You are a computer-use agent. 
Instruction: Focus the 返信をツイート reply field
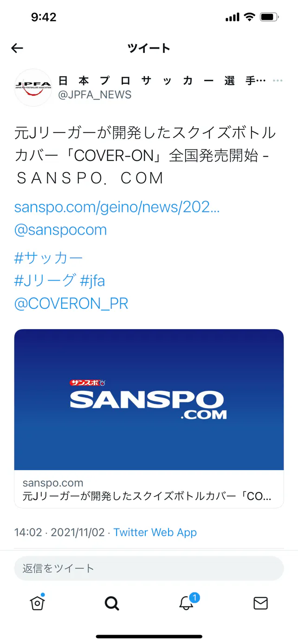click(x=149, y=568)
